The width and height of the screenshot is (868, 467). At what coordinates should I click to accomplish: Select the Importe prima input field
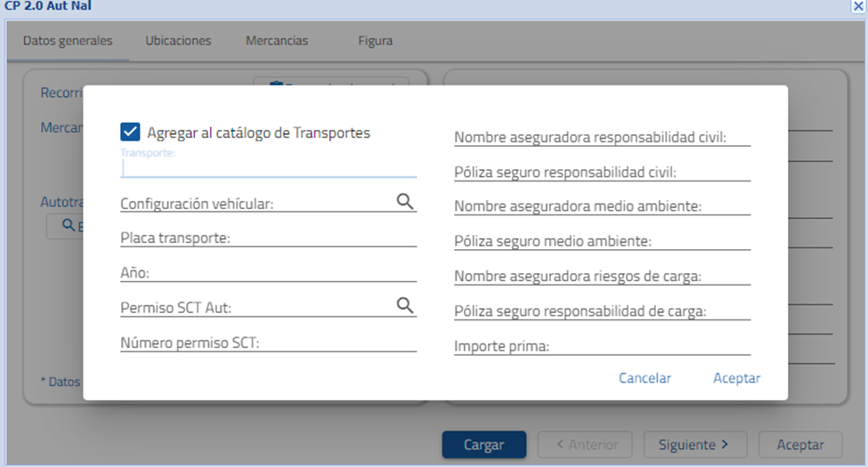point(602,346)
